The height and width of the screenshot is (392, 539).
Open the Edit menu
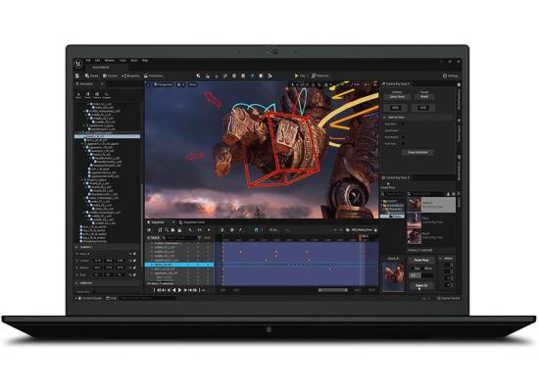pyautogui.click(x=98, y=61)
